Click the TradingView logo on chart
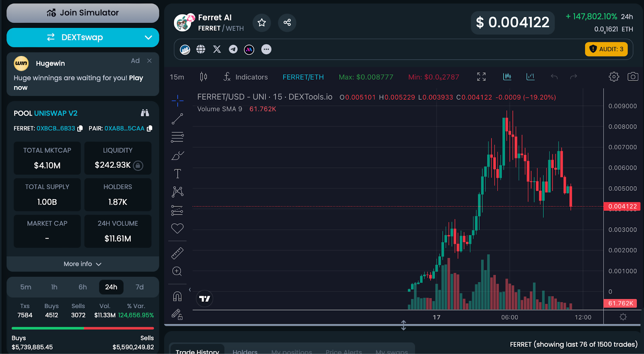 pos(204,298)
